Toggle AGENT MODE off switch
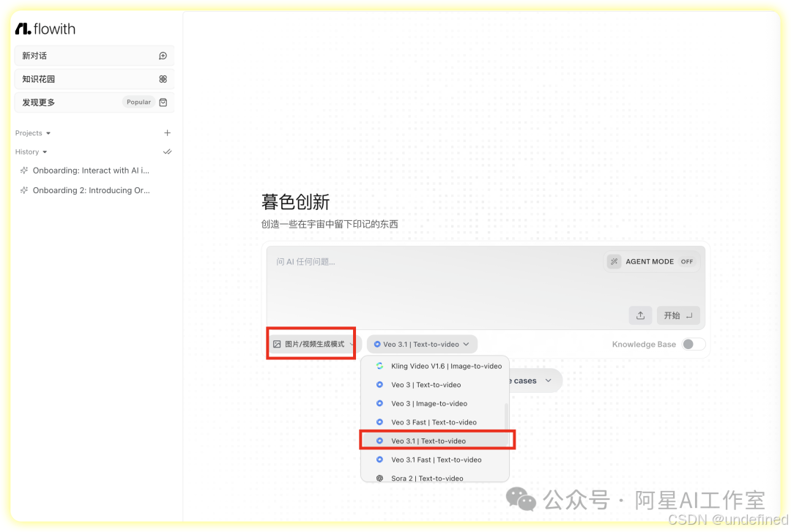The height and width of the screenshot is (532, 791). [687, 262]
